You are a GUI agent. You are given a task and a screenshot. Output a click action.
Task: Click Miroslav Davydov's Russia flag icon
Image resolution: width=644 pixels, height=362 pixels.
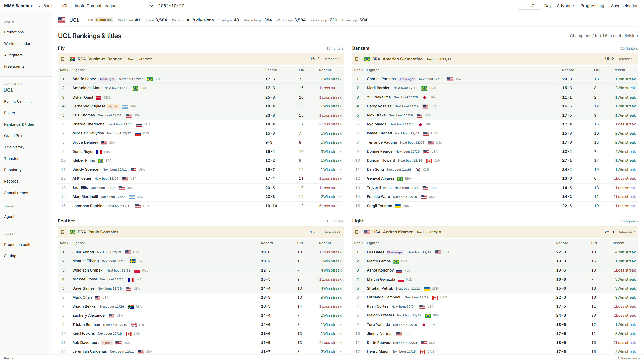[138, 134]
